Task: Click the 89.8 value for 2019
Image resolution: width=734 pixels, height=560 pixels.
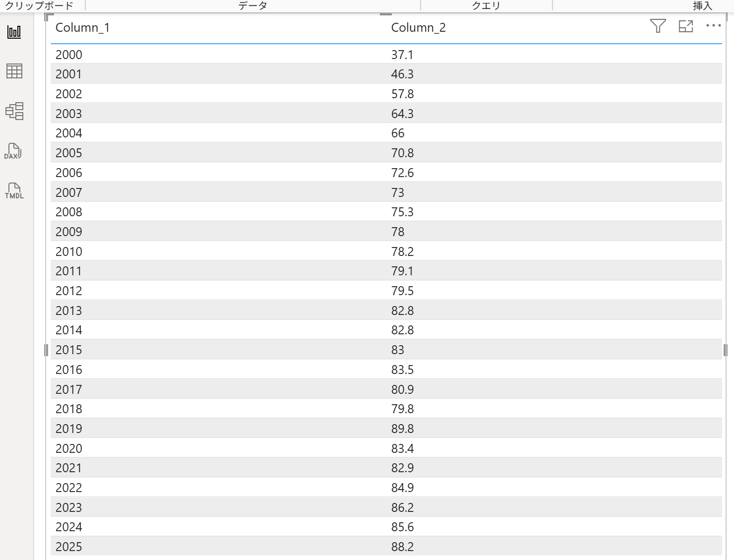Action: (402, 429)
